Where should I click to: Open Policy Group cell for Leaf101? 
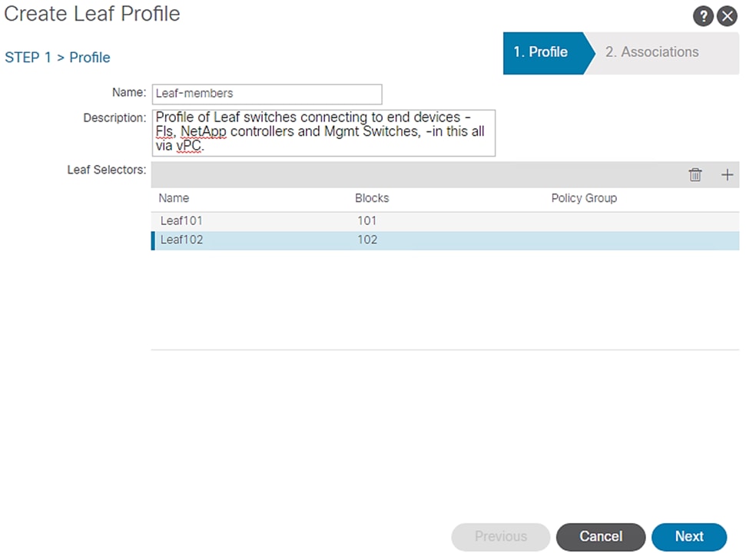(615, 221)
